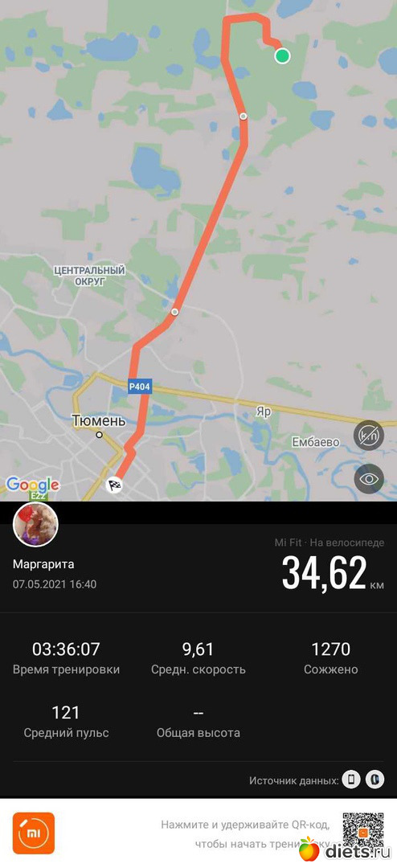Toggle the kilometer markers off icon
Screen dimensions: 397x868
pyautogui.click(x=369, y=435)
